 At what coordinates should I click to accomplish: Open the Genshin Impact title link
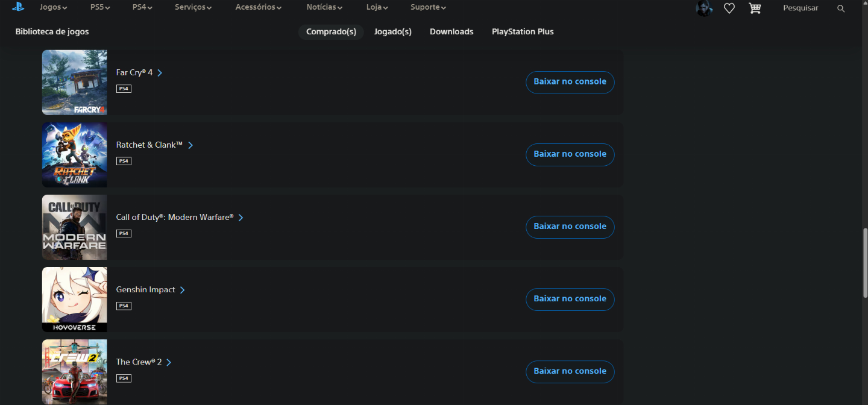[x=151, y=290]
